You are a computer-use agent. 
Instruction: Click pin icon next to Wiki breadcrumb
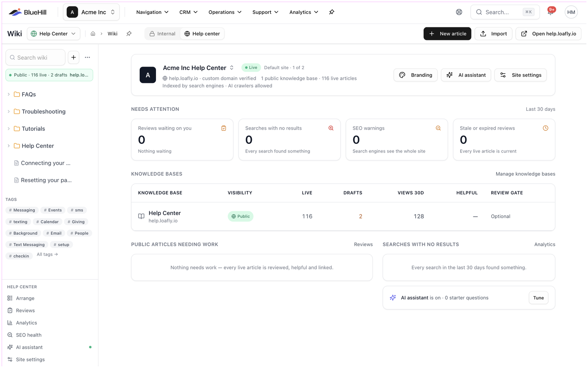click(x=129, y=34)
